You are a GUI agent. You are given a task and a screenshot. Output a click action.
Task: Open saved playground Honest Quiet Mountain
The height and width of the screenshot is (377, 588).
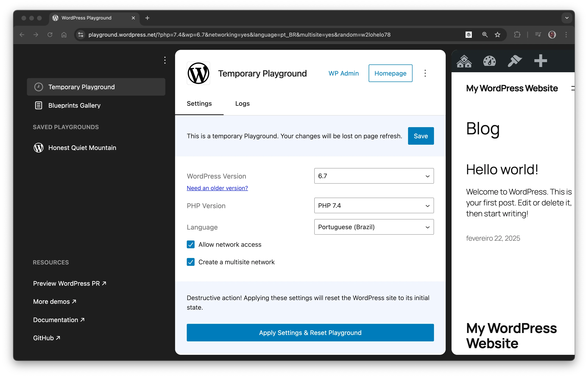pyautogui.click(x=82, y=148)
